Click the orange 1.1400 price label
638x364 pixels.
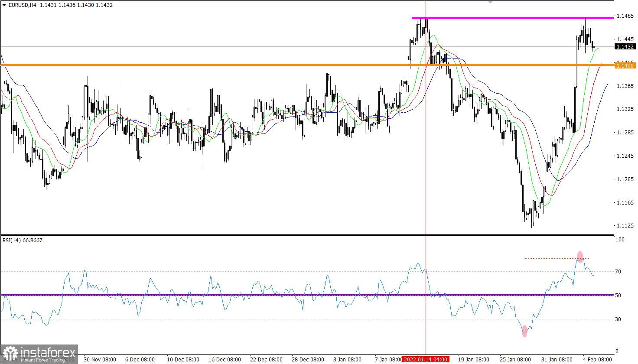click(x=625, y=65)
